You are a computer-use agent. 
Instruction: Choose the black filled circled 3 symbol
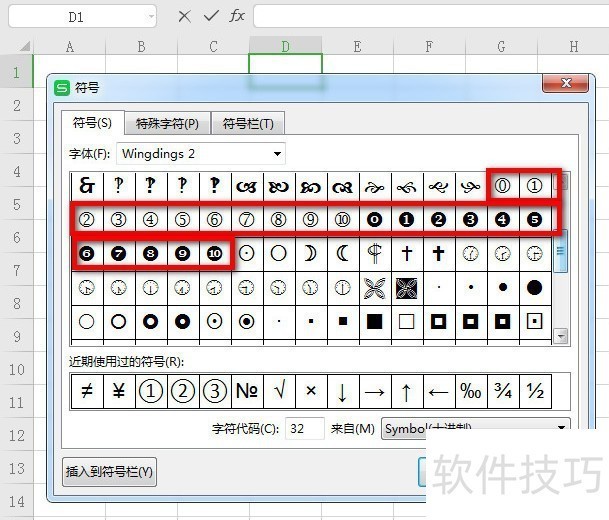470,220
